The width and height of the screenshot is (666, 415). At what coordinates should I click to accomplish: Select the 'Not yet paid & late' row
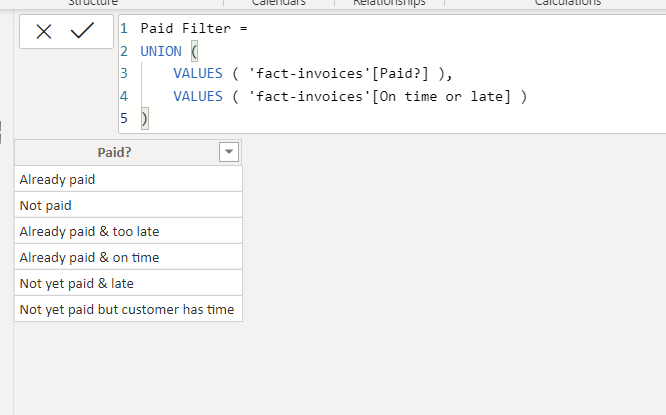(128, 283)
